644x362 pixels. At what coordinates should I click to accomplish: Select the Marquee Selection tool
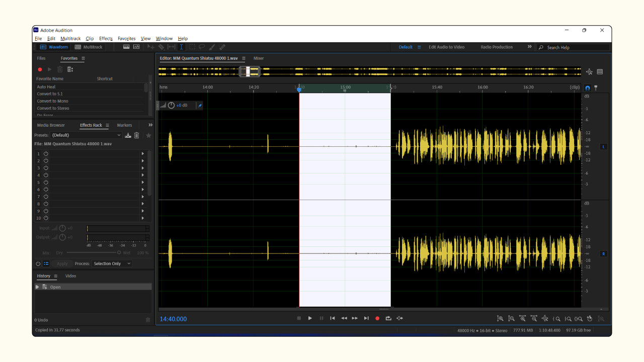192,47
